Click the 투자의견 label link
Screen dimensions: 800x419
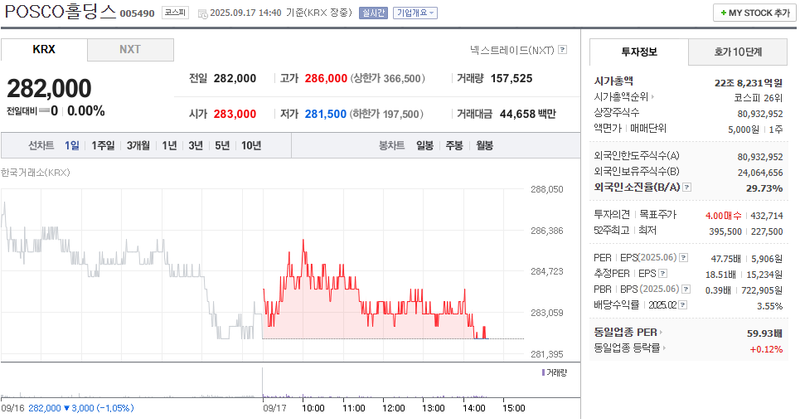point(612,214)
